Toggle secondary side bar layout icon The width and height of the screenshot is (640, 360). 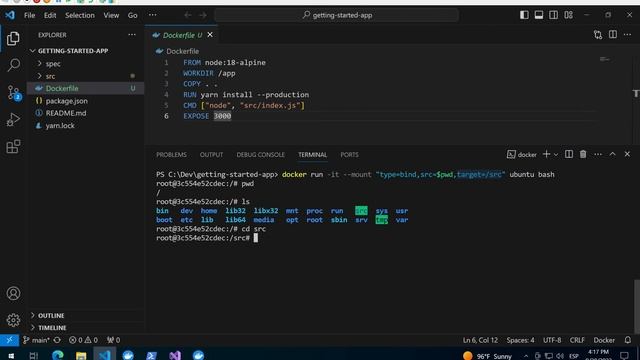coord(553,15)
